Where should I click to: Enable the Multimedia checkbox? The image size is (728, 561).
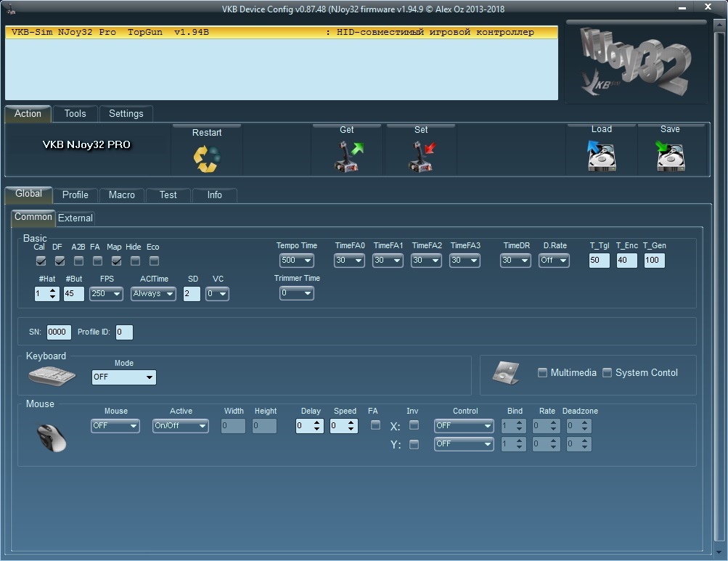tap(542, 372)
